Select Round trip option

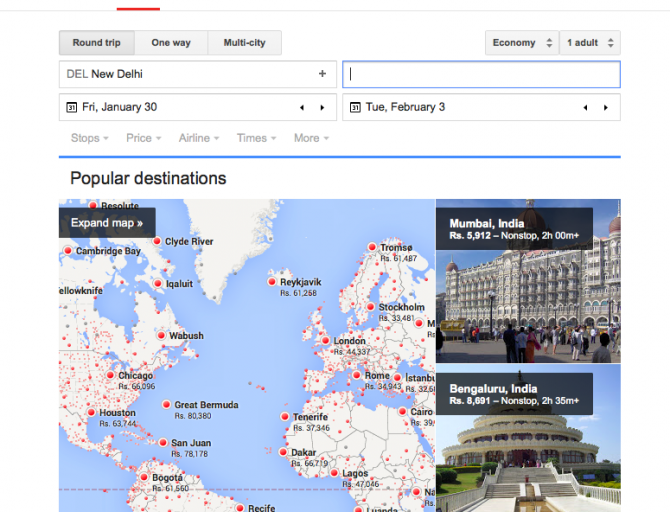(x=96, y=43)
